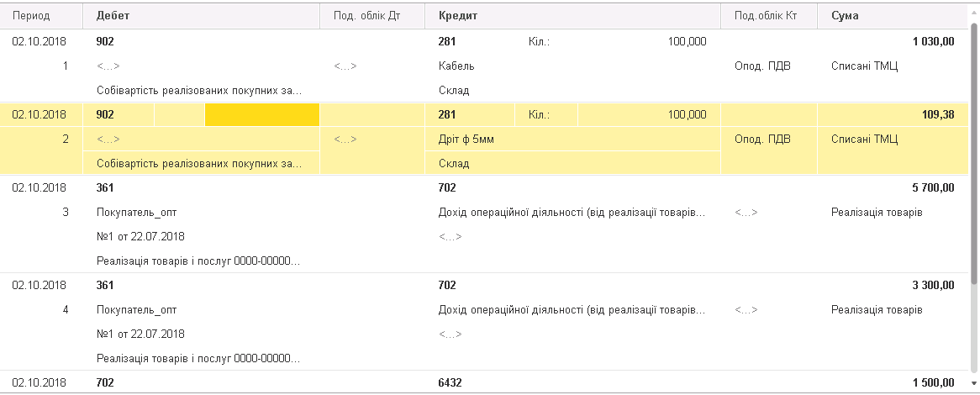Select the 5 700,00 amount cell
The image size is (980, 395).
933,187
